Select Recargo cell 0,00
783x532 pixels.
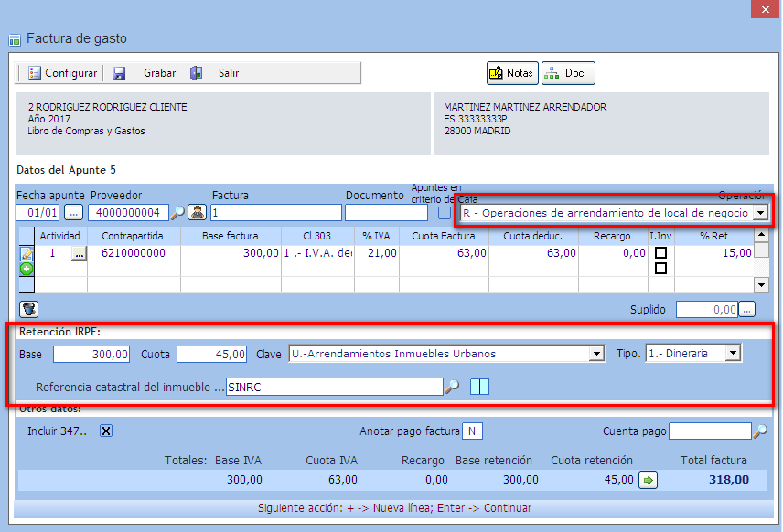click(613, 253)
